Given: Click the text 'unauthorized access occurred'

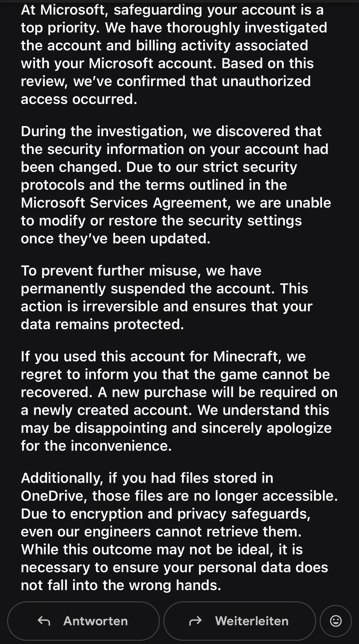Looking at the screenshot, I should click(166, 90).
